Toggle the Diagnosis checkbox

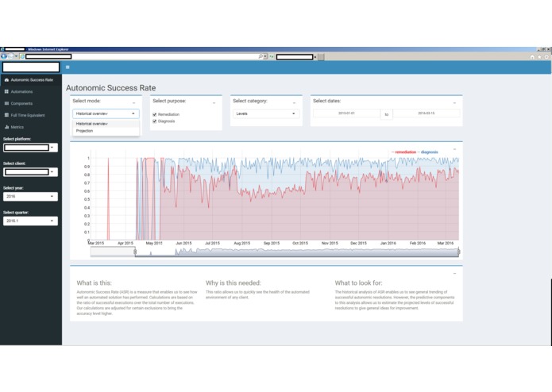[x=155, y=121]
